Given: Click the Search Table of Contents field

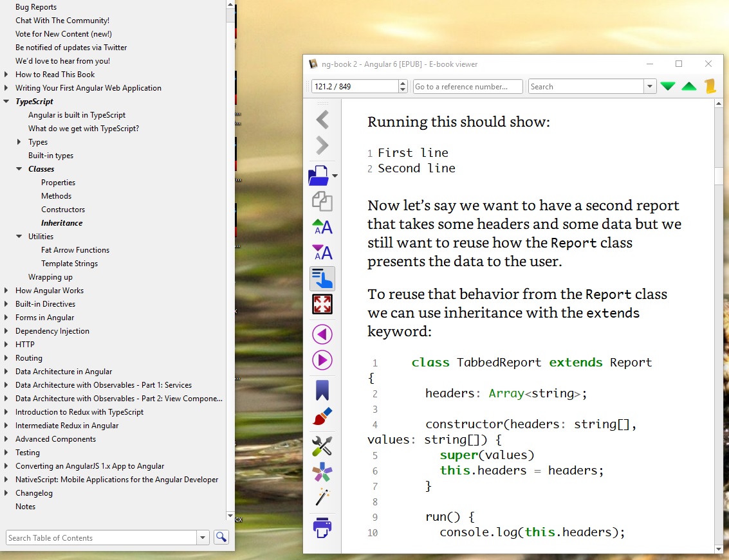Looking at the screenshot, I should click(x=102, y=537).
